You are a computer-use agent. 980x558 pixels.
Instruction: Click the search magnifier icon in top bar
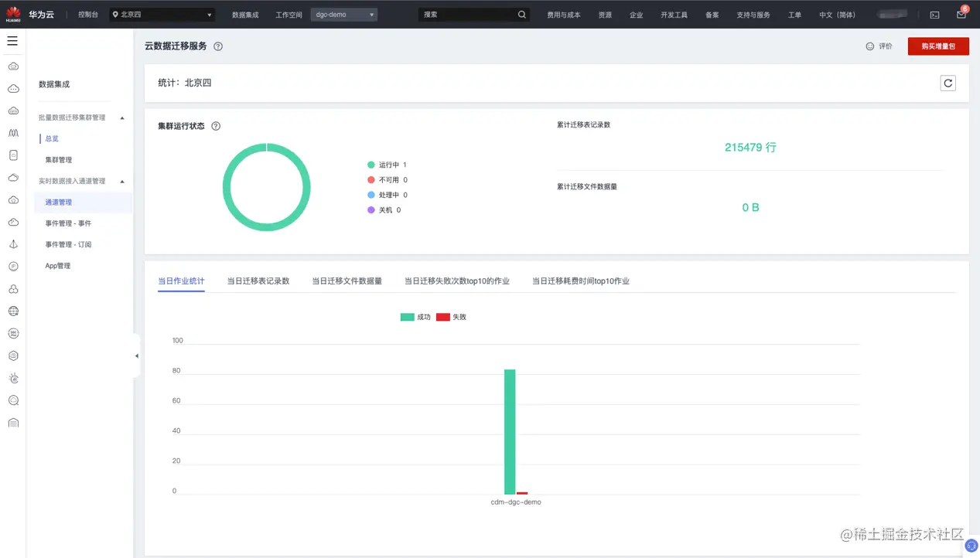pos(521,15)
